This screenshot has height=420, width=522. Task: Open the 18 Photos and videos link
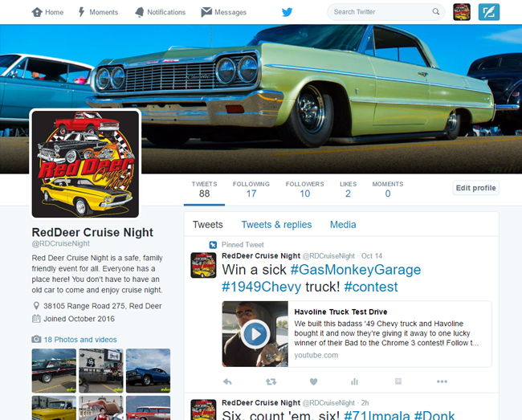point(80,339)
